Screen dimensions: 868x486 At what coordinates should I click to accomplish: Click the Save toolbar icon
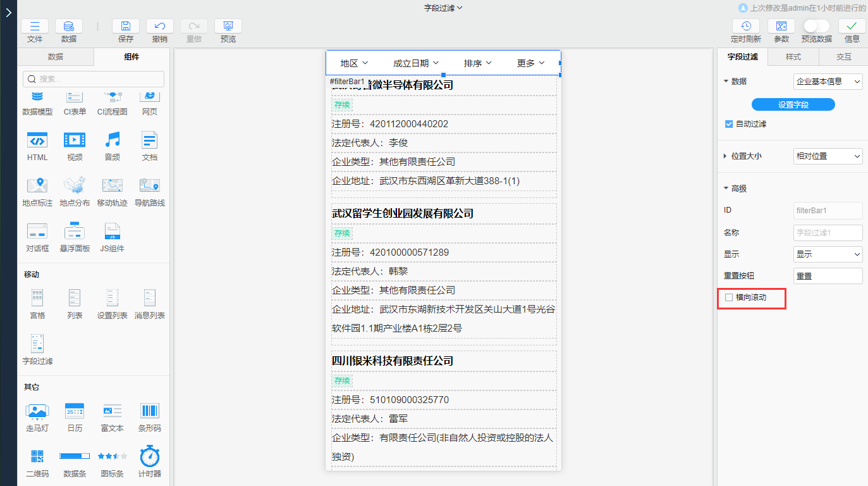[126, 27]
